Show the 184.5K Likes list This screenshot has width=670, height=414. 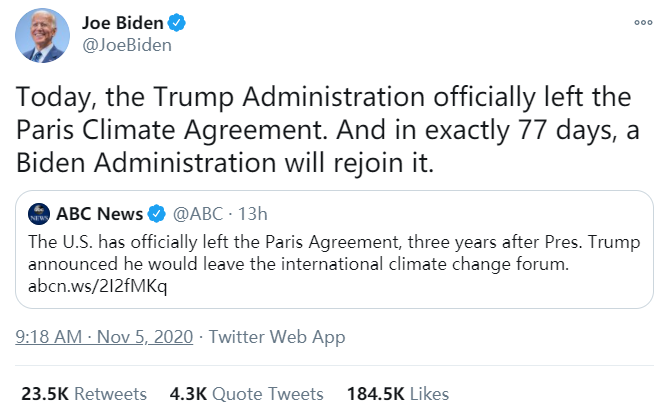(x=397, y=393)
